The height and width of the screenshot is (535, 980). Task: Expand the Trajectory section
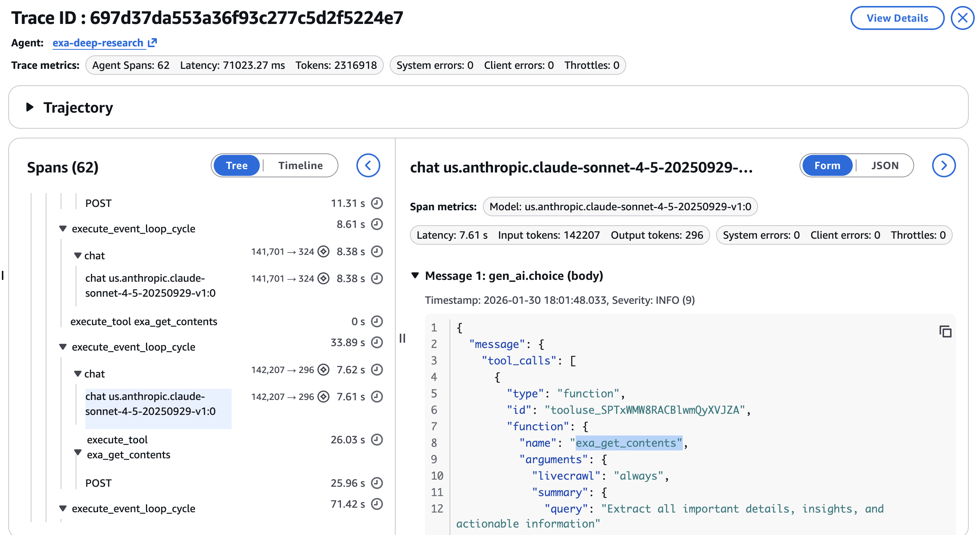[x=30, y=107]
